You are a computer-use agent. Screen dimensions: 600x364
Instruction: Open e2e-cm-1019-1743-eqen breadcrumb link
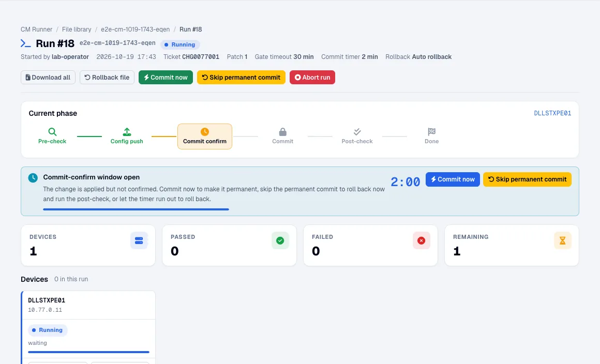point(135,29)
